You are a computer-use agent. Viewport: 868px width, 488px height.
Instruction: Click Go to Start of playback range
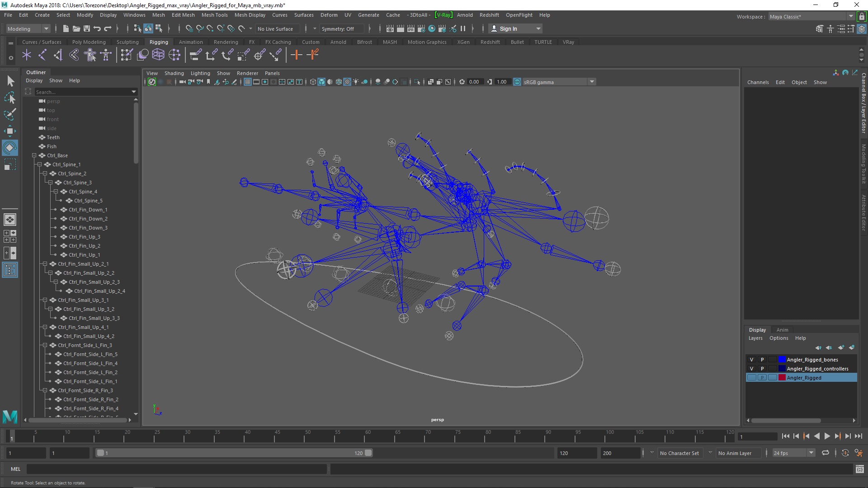(785, 436)
